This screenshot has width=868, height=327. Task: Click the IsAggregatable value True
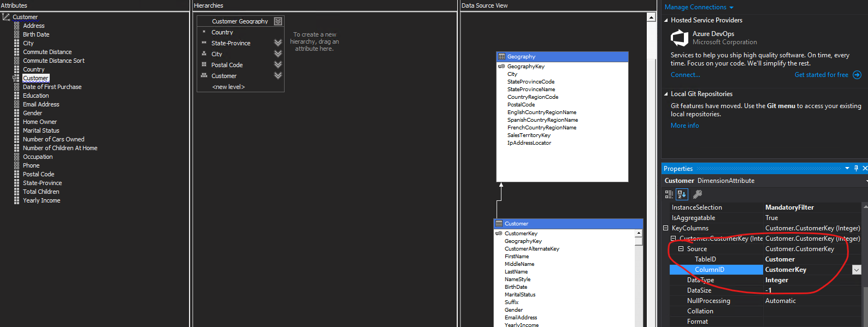(x=771, y=218)
